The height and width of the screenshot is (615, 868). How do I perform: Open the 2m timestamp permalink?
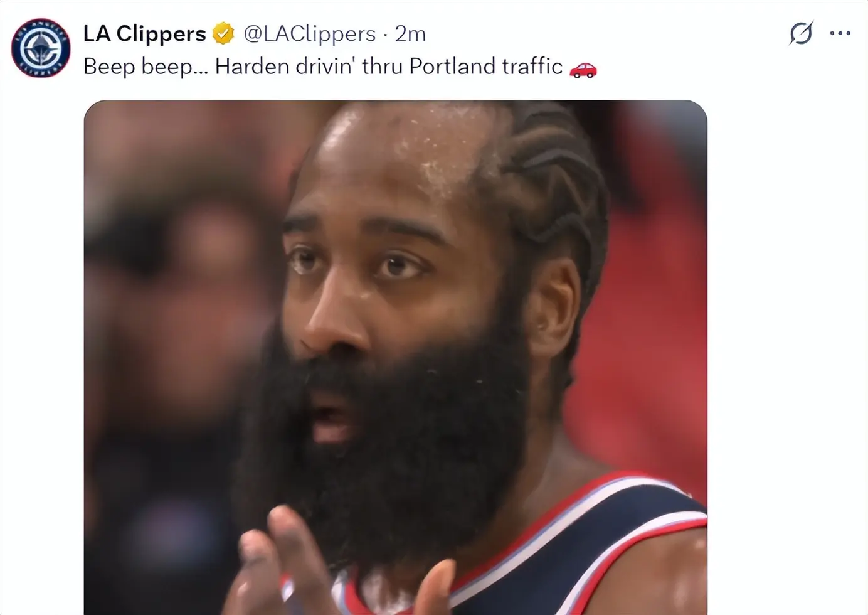point(410,34)
